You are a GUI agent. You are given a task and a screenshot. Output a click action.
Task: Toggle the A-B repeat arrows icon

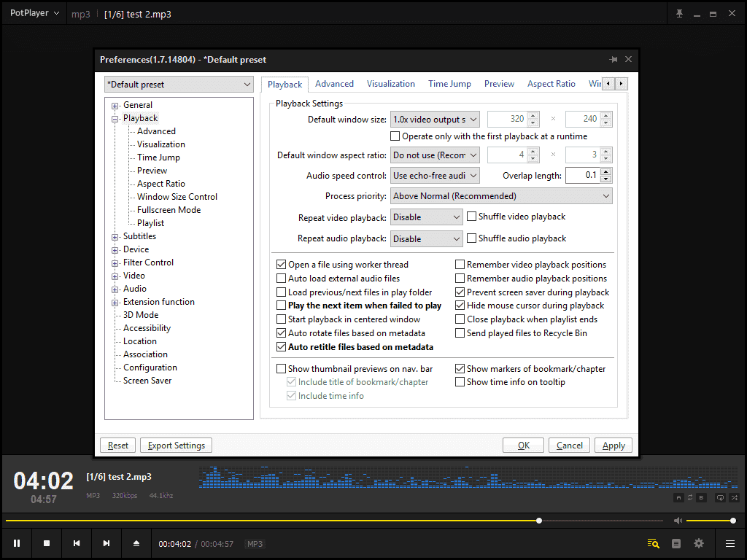pyautogui.click(x=690, y=497)
